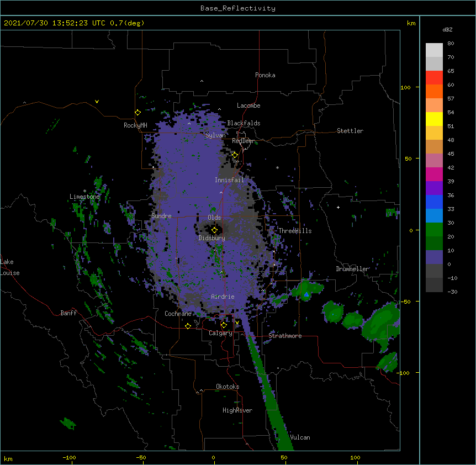Click the white plus marker east of Three Hills
The height and width of the screenshot is (465, 476).
(338, 207)
